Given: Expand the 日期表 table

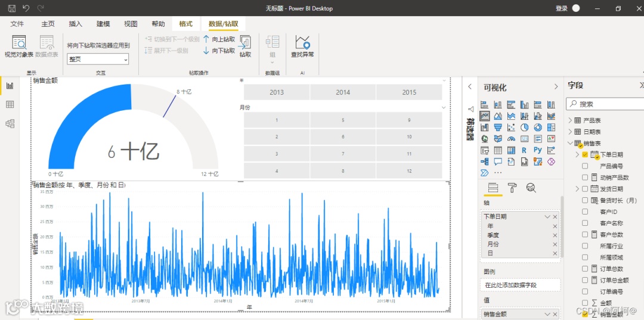Looking at the screenshot, I should click(570, 132).
